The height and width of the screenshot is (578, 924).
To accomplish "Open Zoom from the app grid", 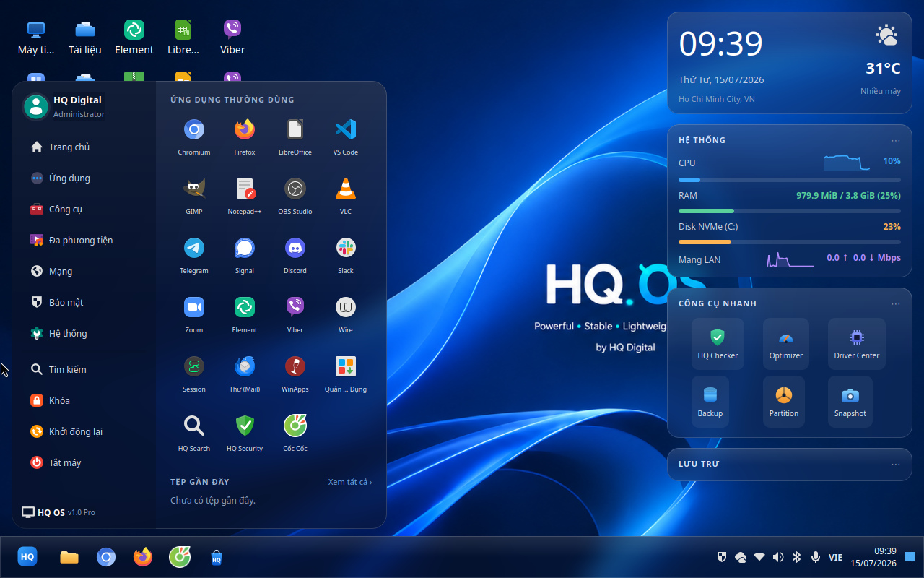I will pos(194,315).
